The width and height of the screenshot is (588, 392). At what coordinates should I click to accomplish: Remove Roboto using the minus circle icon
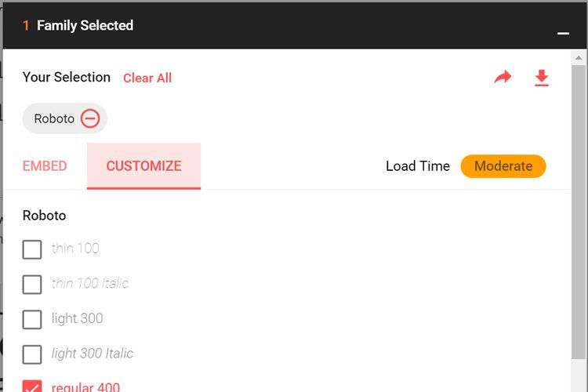90,118
